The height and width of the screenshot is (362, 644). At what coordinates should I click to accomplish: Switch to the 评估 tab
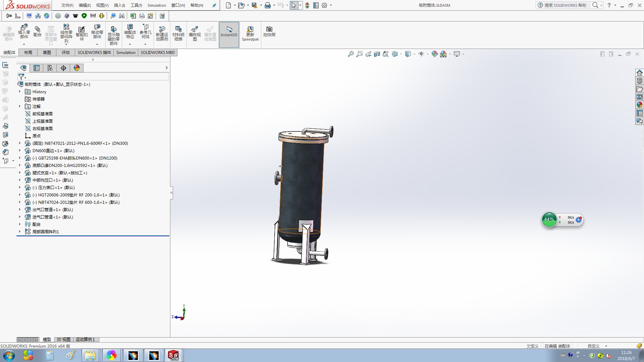point(66,52)
